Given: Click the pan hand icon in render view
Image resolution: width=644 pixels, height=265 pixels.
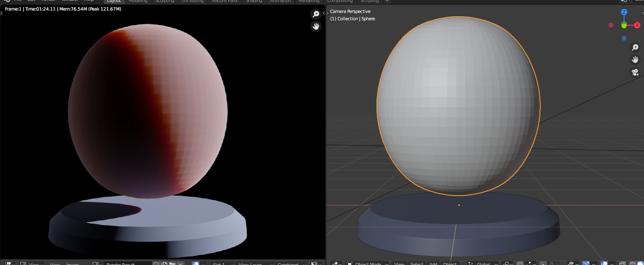Looking at the screenshot, I should click(x=315, y=26).
